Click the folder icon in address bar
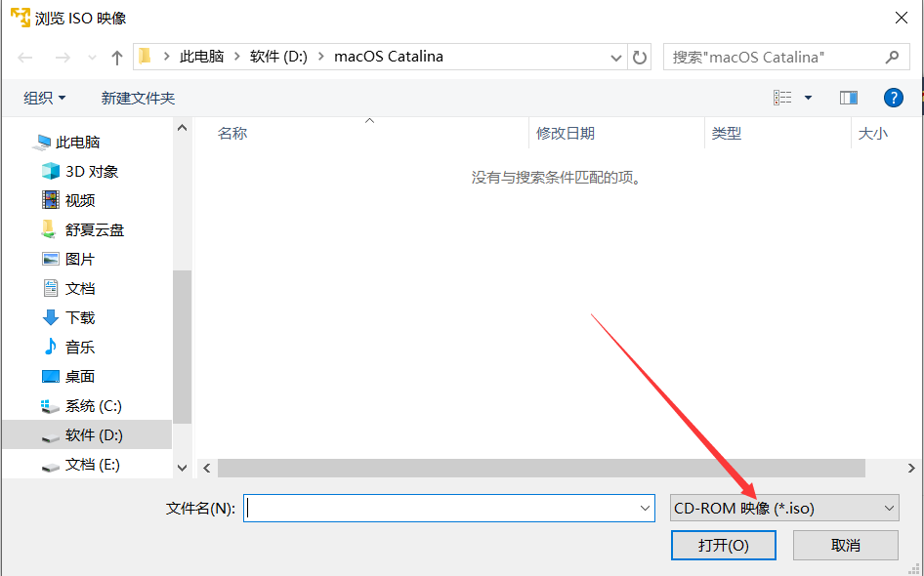This screenshot has height=576, width=924. (x=145, y=56)
